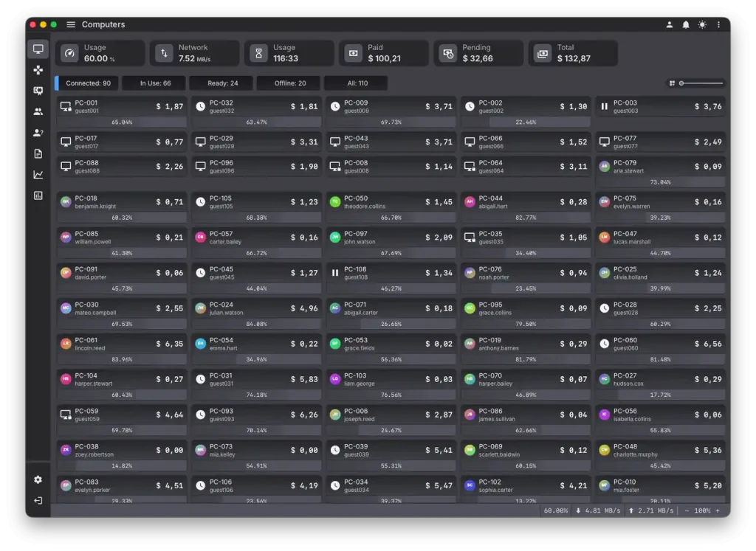
Task: Click the hourglass icon on Usage time card
Action: point(258,53)
